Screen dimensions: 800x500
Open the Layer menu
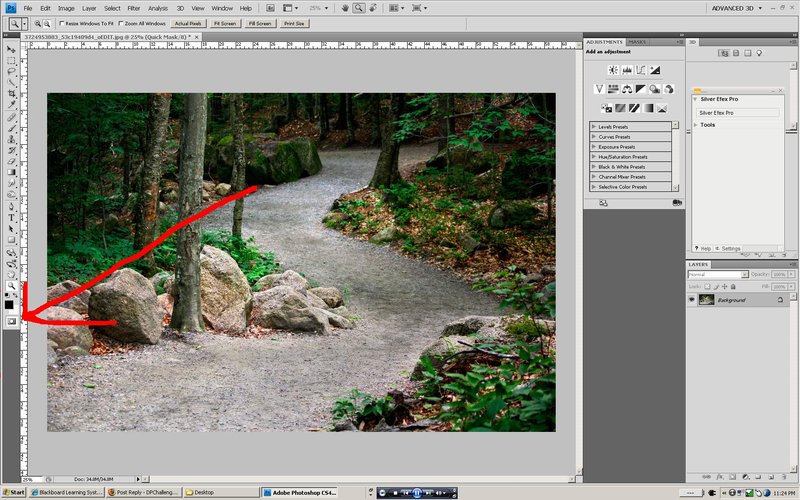pyautogui.click(x=89, y=8)
